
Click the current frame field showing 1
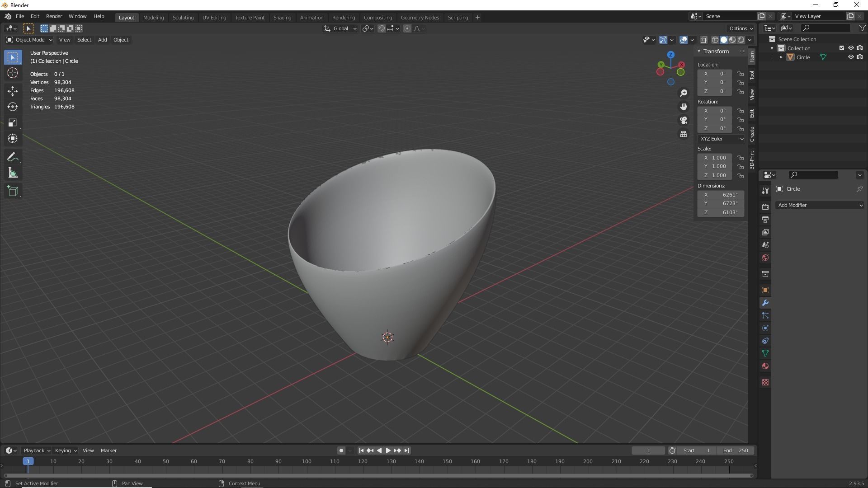click(648, 450)
